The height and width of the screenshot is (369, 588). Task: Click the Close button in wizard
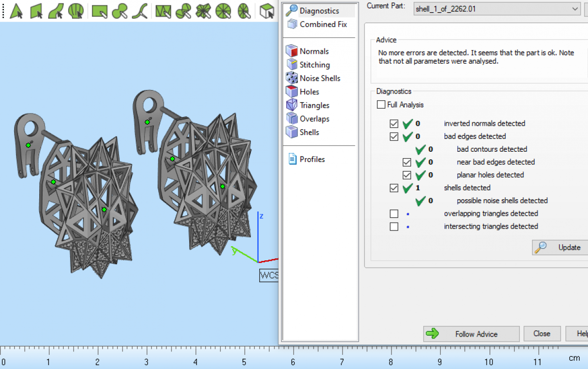(541, 334)
